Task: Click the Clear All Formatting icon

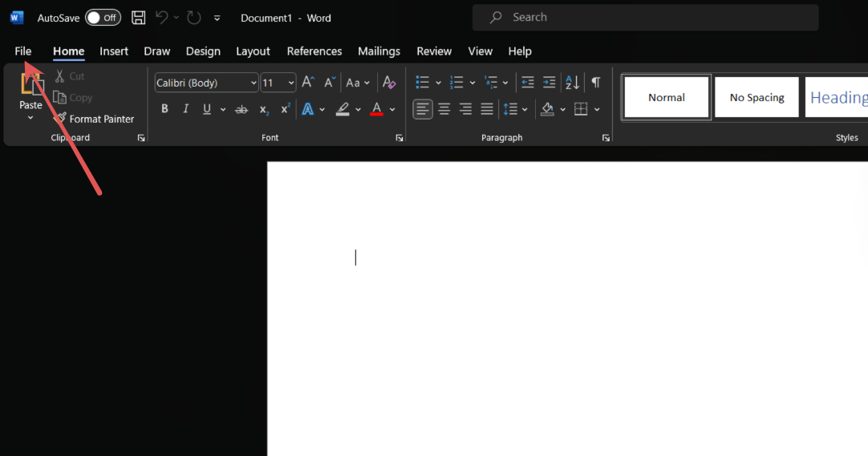Action: point(388,83)
